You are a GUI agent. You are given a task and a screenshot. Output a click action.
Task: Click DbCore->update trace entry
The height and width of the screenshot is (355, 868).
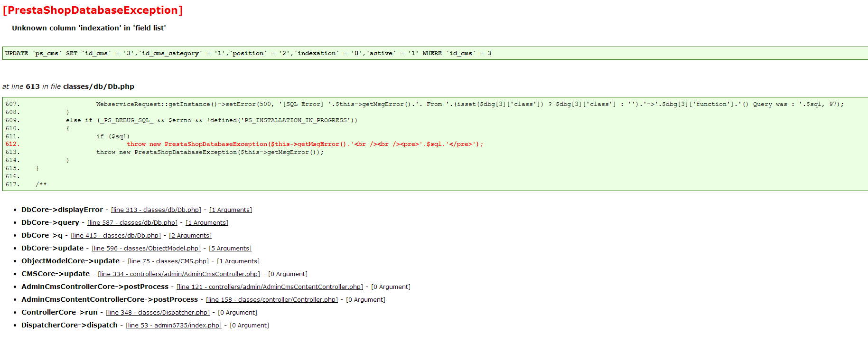52,248
